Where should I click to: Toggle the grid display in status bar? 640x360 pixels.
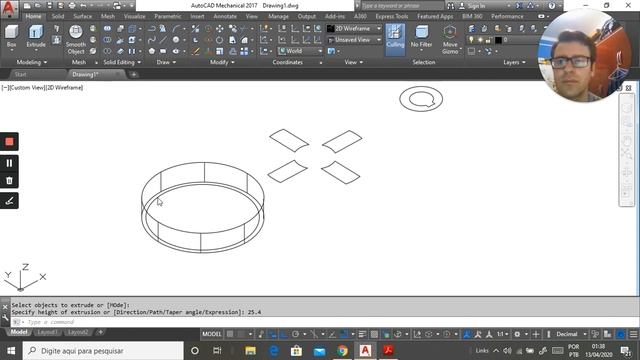tap(230, 334)
